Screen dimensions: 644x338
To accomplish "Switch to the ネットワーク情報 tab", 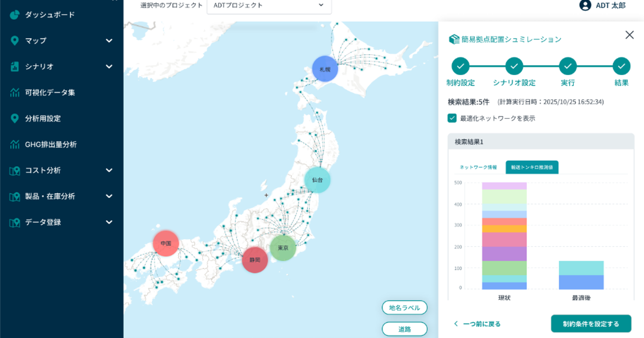I will 478,167.
